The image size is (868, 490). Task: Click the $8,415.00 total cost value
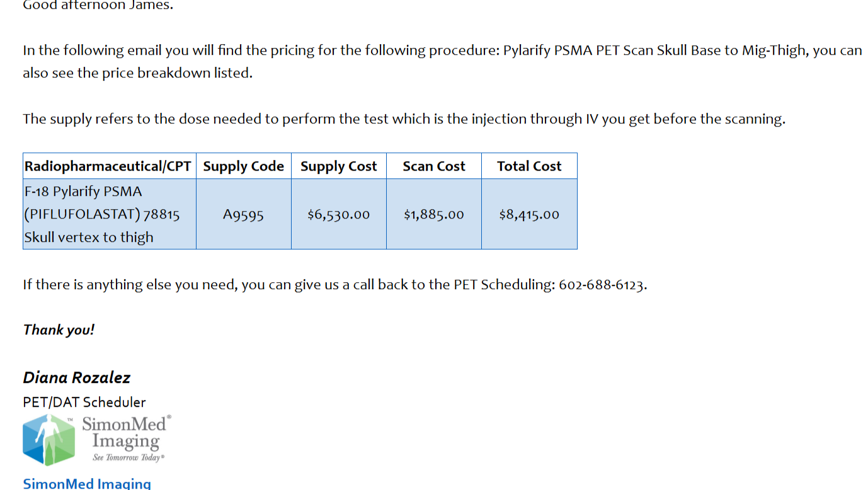[x=529, y=214]
